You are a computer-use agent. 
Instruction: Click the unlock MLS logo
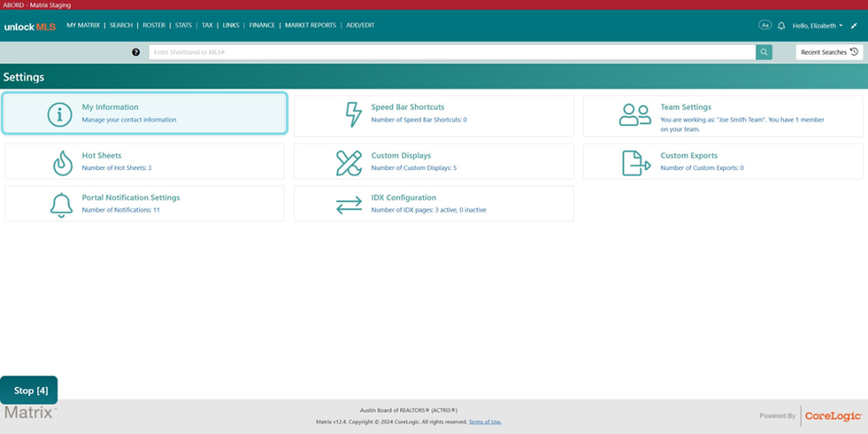[30, 27]
